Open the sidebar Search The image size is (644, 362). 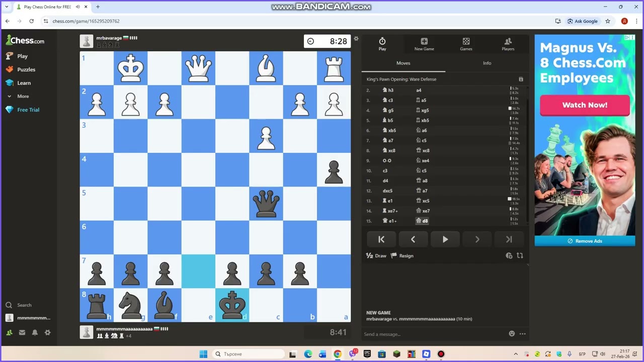pos(19,305)
